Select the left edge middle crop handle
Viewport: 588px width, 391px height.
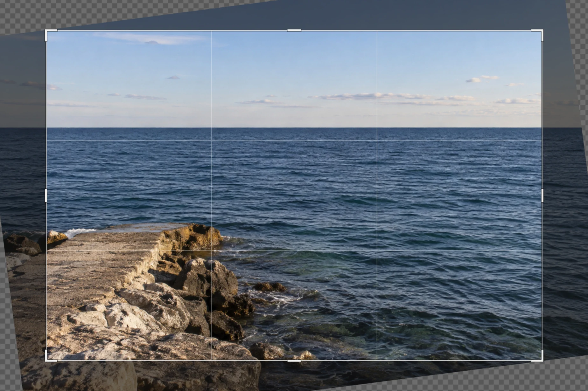point(46,195)
